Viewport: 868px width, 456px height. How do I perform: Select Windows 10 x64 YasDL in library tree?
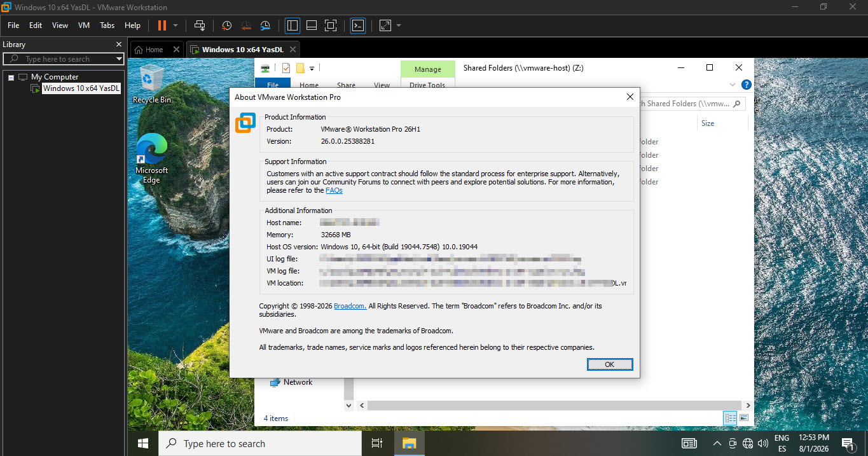pos(81,88)
